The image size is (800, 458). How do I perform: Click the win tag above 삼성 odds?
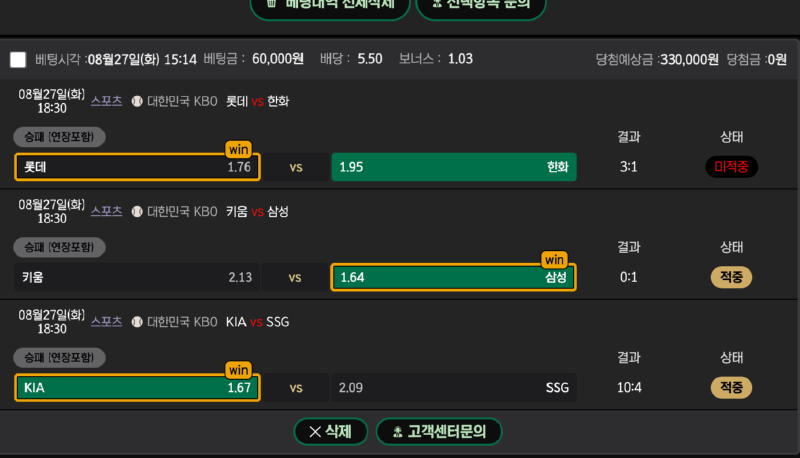554,260
